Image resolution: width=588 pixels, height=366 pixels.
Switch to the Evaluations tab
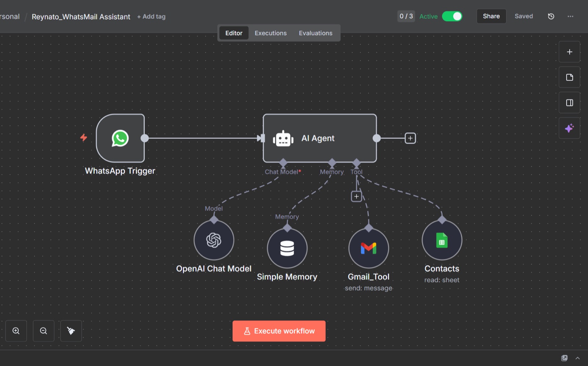click(316, 33)
